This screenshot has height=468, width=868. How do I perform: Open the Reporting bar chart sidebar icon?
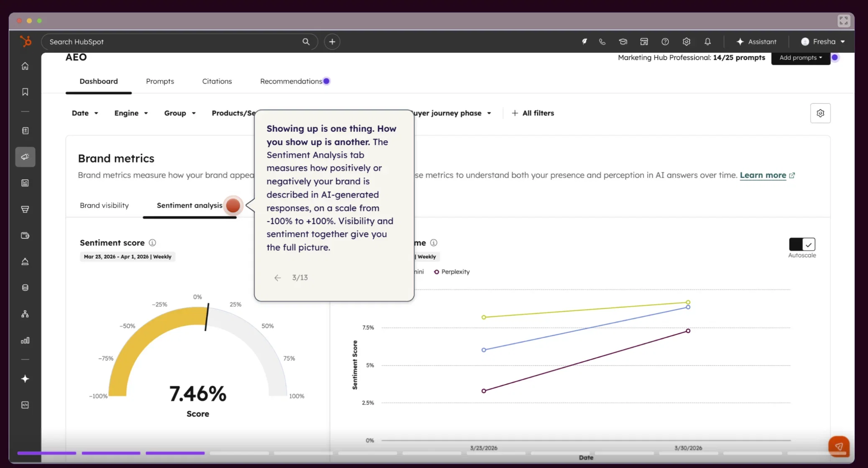point(25,340)
